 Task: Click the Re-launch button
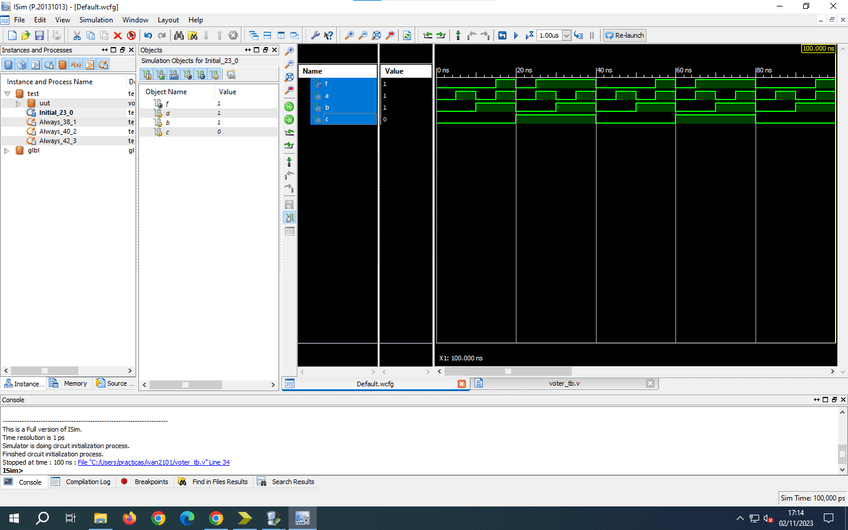coord(624,35)
